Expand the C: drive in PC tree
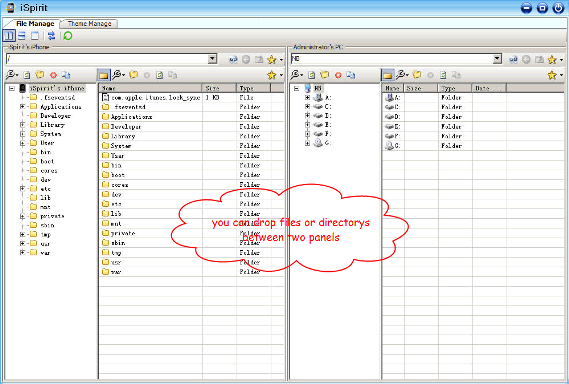 click(x=307, y=107)
